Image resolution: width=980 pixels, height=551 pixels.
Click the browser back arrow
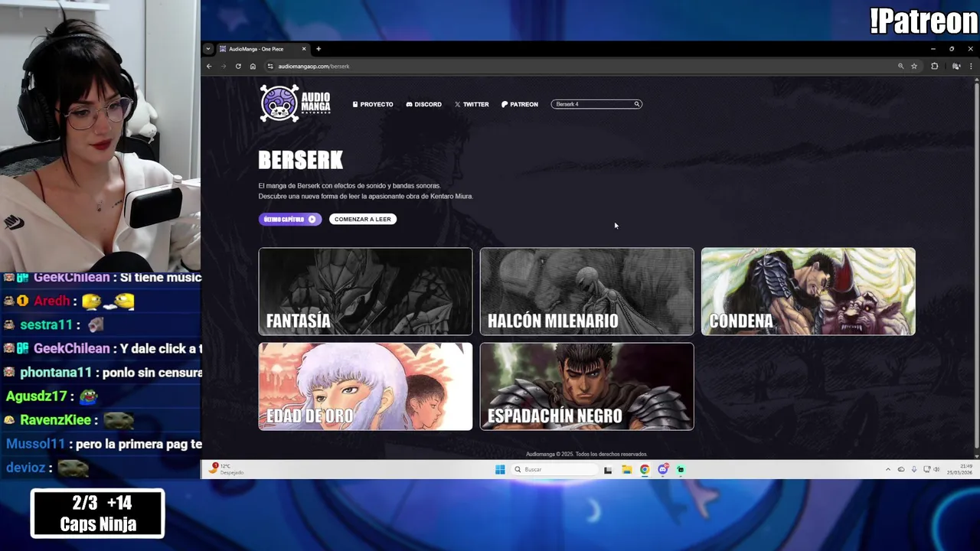[209, 67]
